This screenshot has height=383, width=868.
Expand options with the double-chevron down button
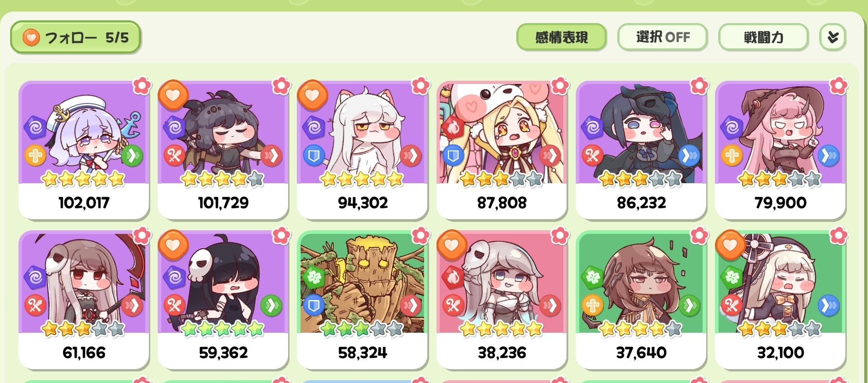pos(833,37)
